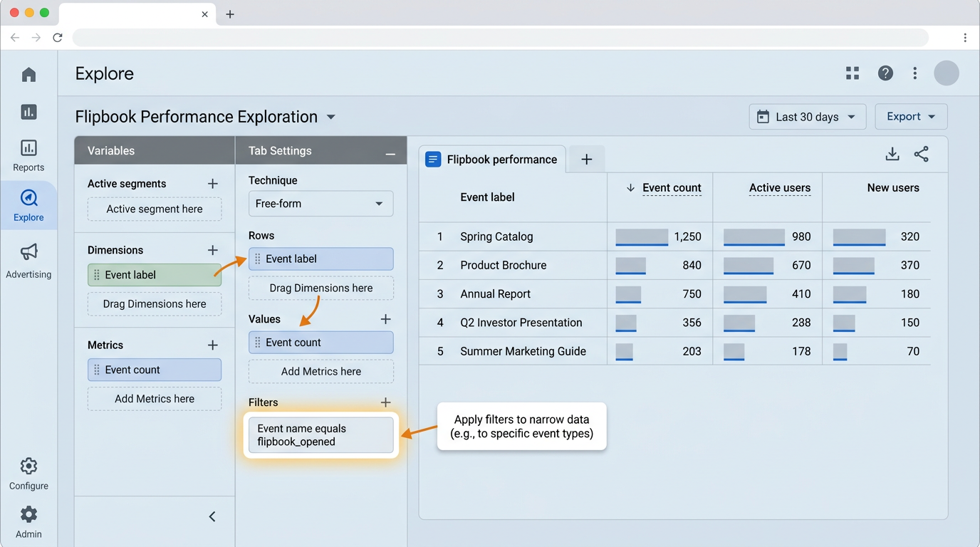Go to the Home icon in sidebar
The image size is (980, 547).
coord(28,75)
